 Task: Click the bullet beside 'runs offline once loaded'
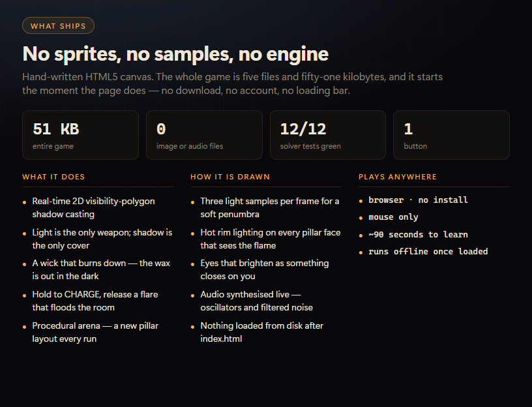[361, 252]
